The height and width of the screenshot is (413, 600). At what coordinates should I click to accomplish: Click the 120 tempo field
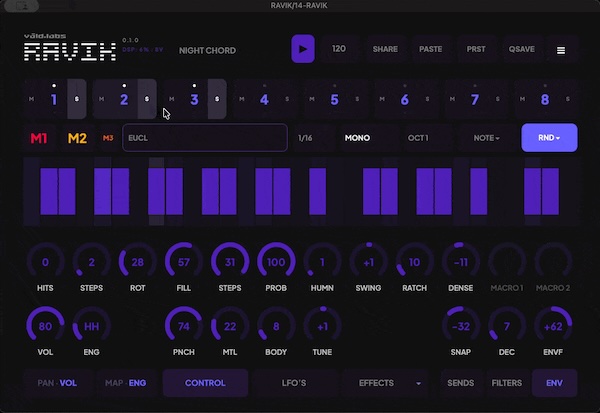(x=339, y=49)
